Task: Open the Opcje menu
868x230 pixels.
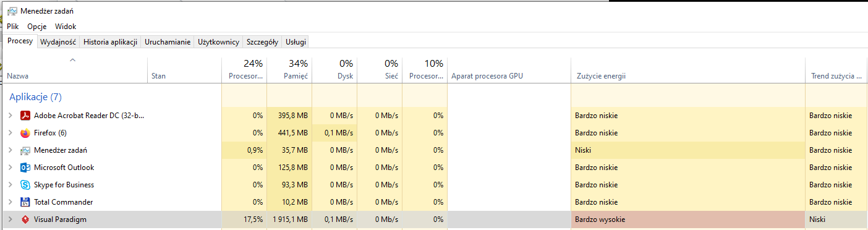Action: [x=37, y=27]
